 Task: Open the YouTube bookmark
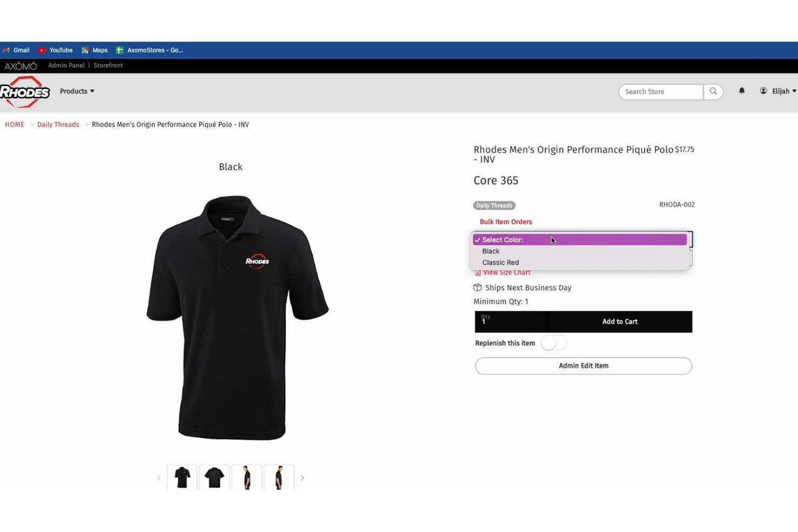[56, 50]
